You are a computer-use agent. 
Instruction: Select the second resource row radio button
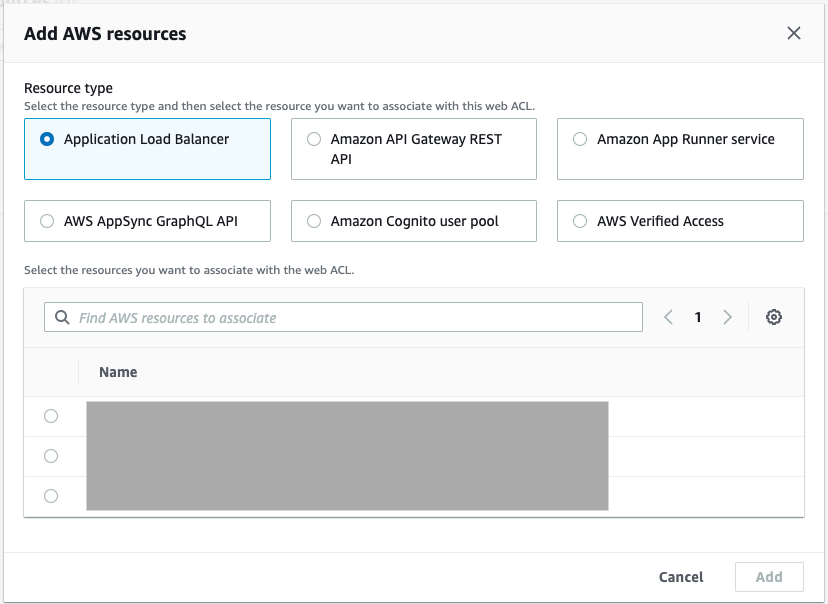[x=51, y=456]
